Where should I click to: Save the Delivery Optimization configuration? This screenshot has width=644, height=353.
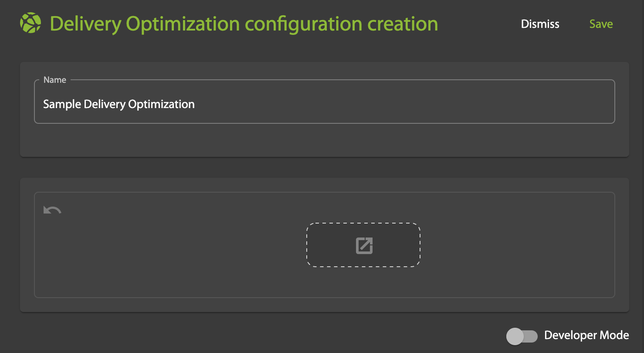click(601, 24)
